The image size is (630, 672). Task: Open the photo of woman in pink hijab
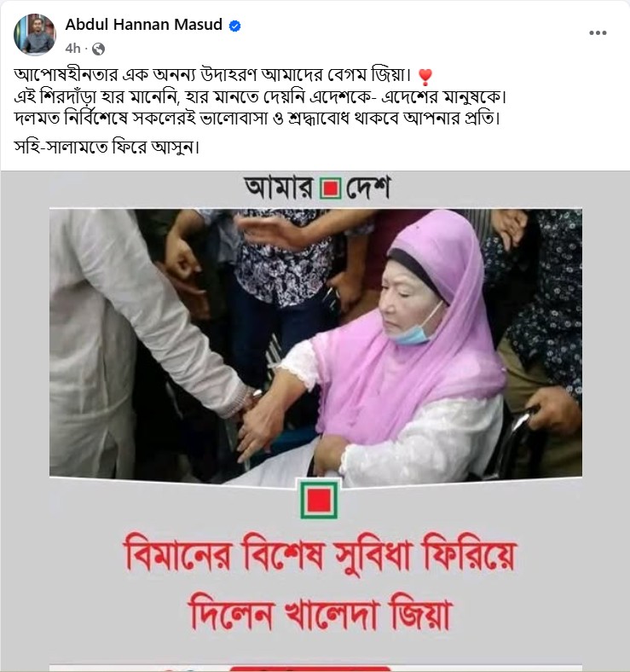(x=315, y=345)
